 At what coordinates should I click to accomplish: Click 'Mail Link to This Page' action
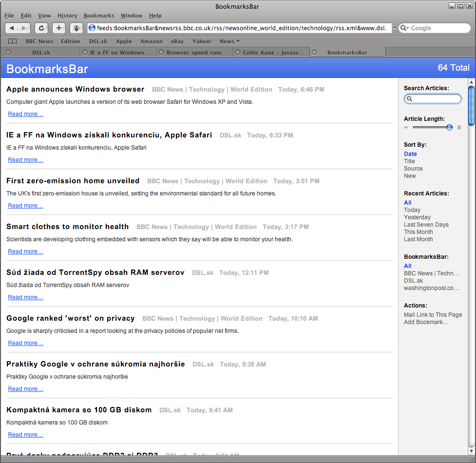(x=433, y=314)
